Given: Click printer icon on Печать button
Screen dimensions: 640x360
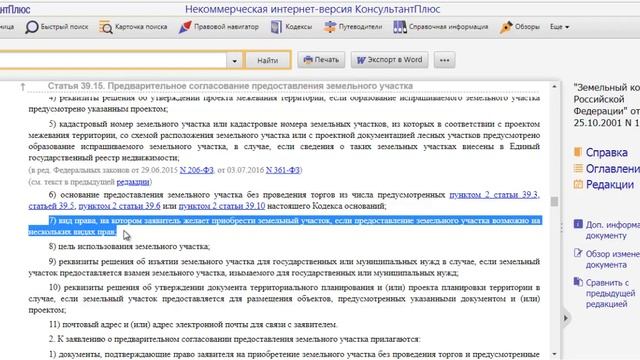Looking at the screenshot, I should pos(308,60).
